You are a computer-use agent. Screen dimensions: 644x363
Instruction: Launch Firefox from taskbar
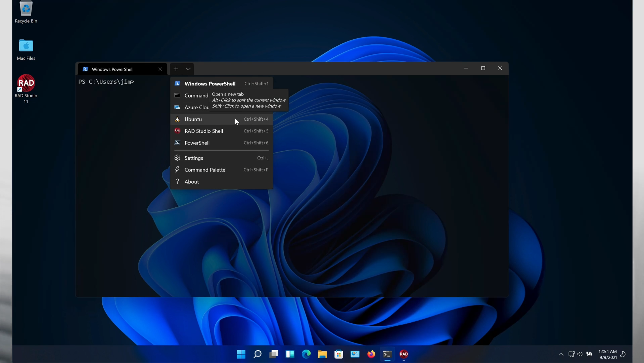click(371, 354)
